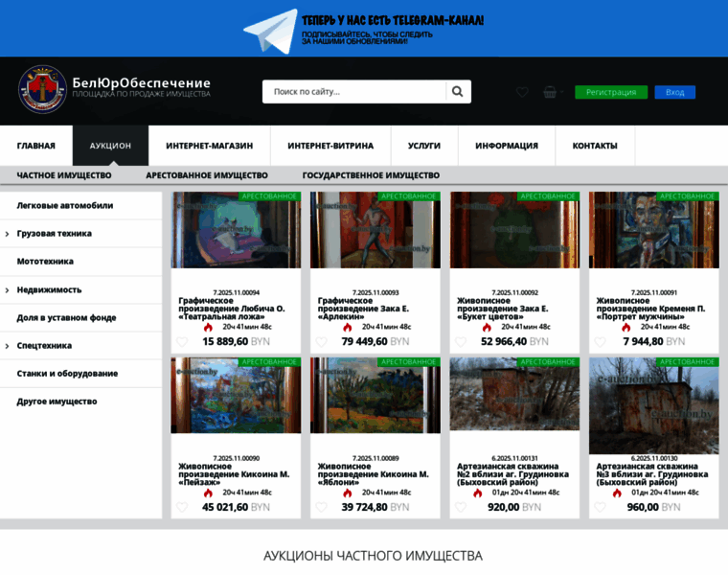Click the Вход button
Screen dimensions: 728x575
point(674,92)
